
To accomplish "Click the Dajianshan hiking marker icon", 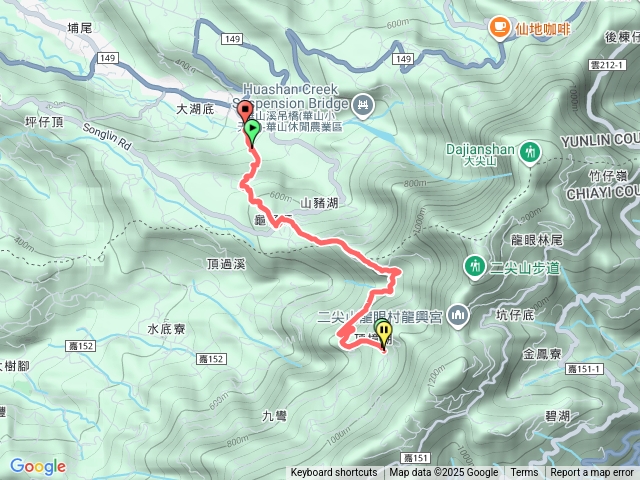I will pyautogui.click(x=530, y=153).
